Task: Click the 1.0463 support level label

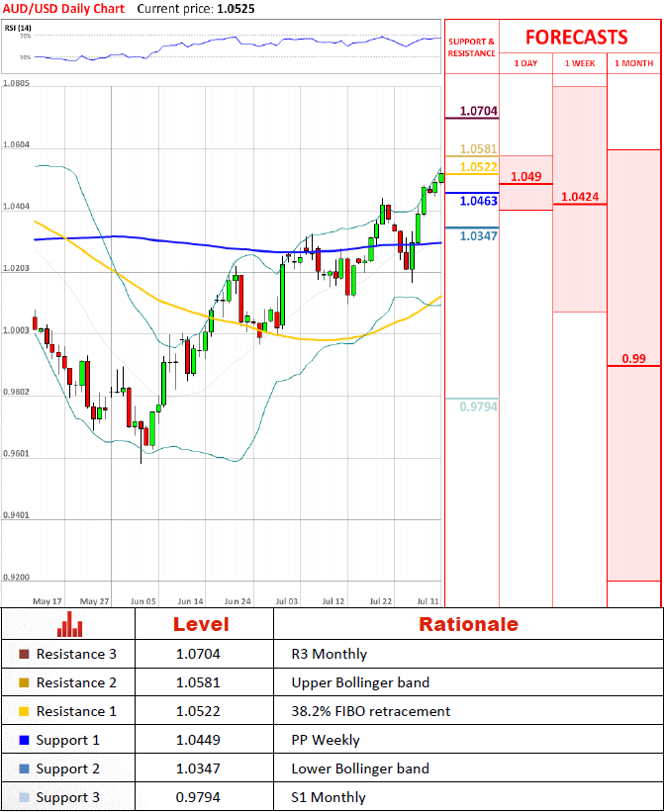Action: (479, 201)
